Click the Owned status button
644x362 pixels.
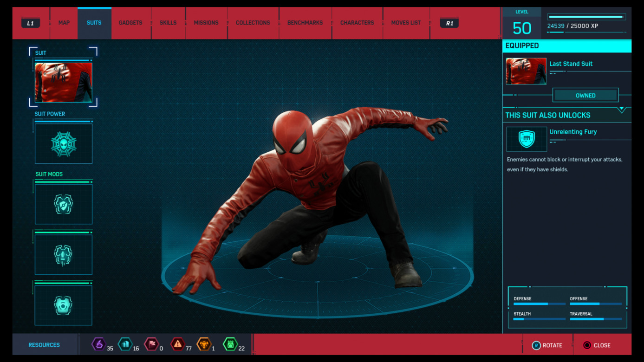tap(585, 96)
